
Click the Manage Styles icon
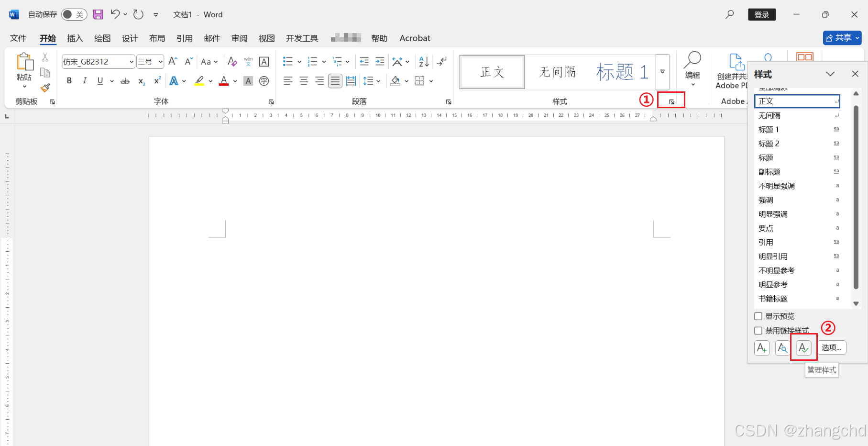[x=803, y=348]
